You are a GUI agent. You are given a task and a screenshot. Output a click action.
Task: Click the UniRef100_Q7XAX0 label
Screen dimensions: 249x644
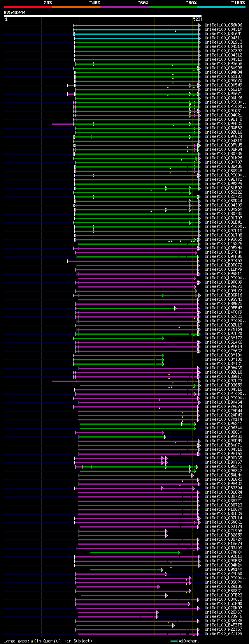click(x=223, y=552)
